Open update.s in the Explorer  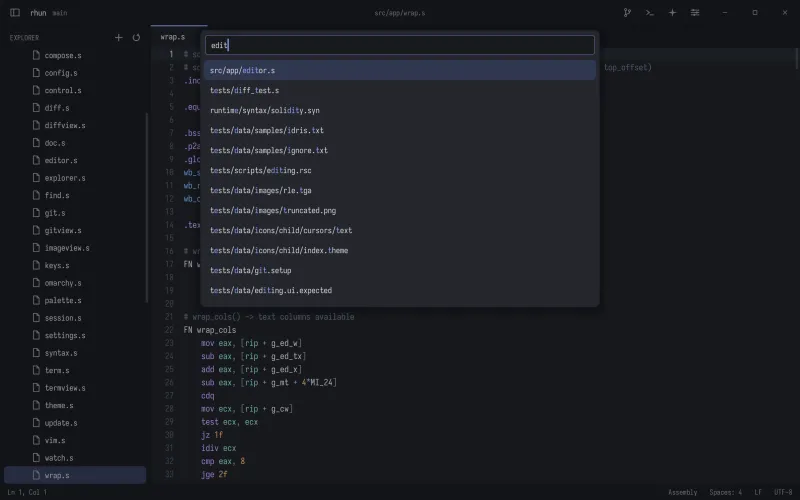(75, 423)
